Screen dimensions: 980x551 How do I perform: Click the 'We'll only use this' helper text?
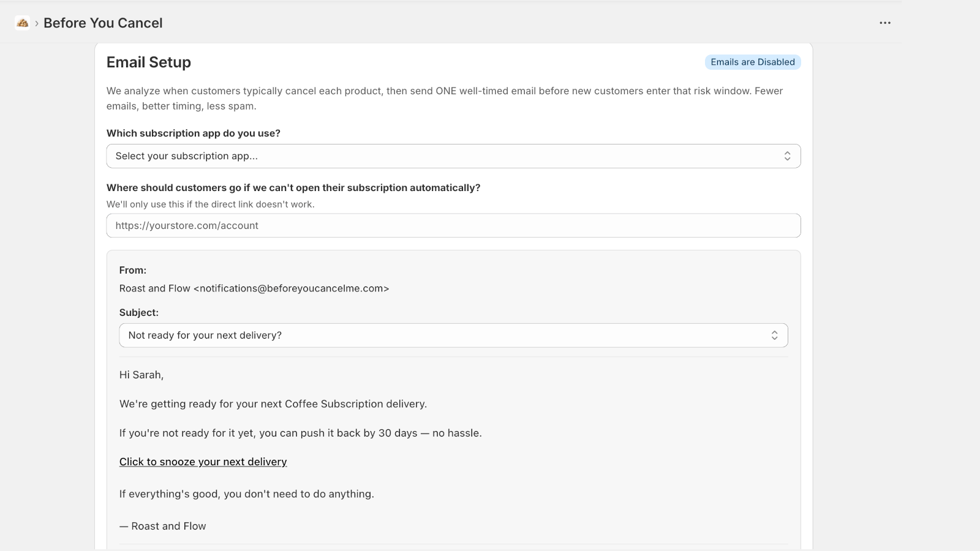click(210, 204)
